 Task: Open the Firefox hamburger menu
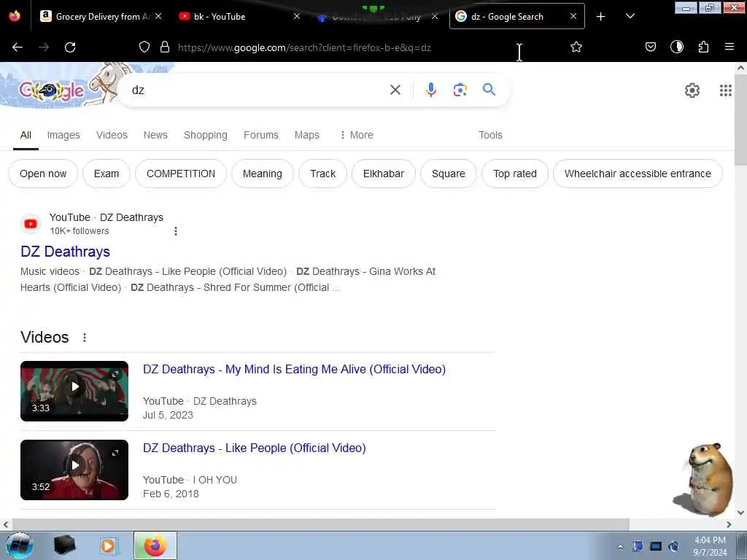click(x=729, y=47)
